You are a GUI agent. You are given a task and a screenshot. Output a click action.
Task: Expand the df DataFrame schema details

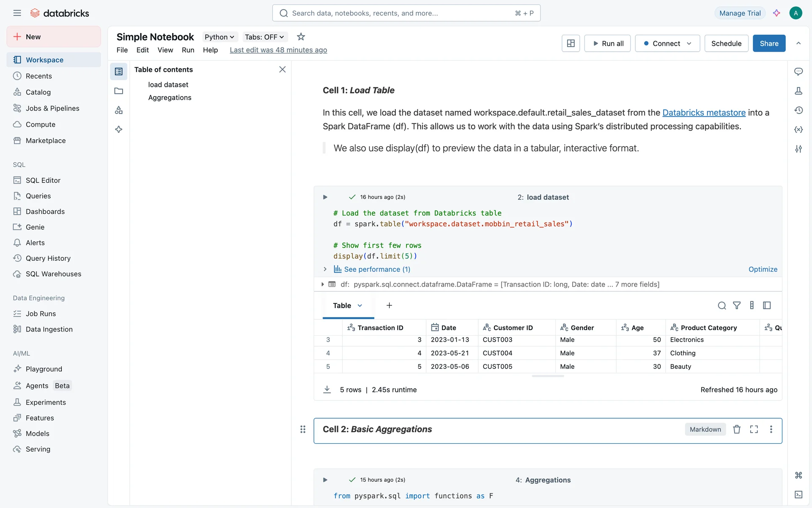323,284
